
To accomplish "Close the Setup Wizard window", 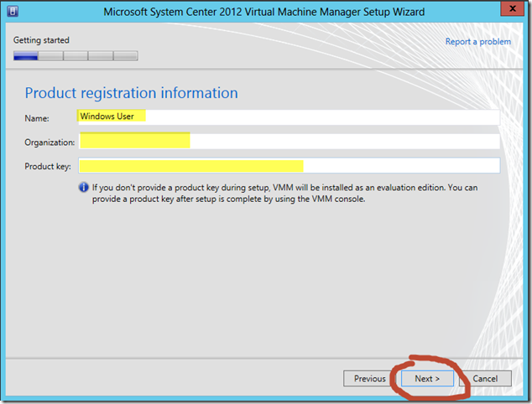I will click(513, 8).
